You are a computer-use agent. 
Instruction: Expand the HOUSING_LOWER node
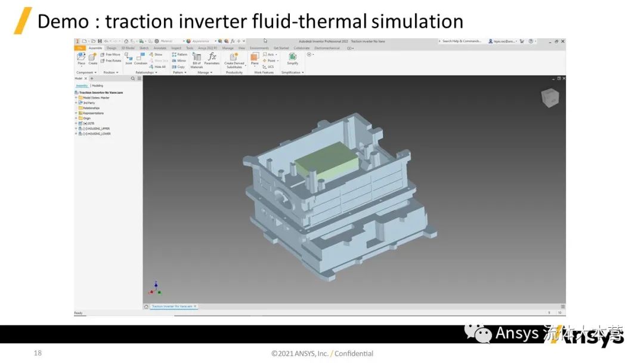pos(76,134)
